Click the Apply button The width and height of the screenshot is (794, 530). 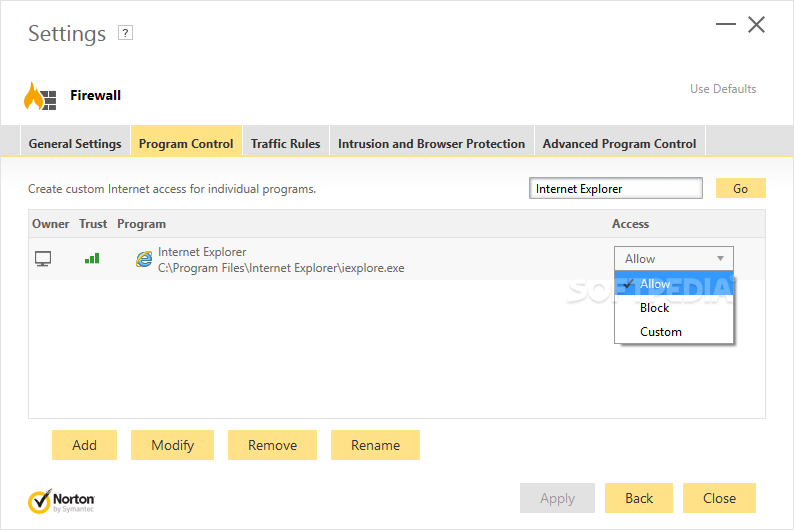[x=557, y=498]
